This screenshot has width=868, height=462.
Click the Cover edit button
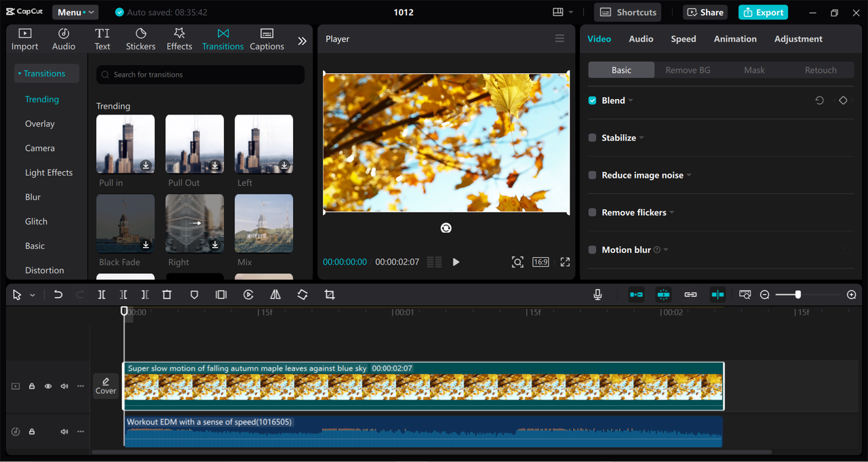point(106,386)
